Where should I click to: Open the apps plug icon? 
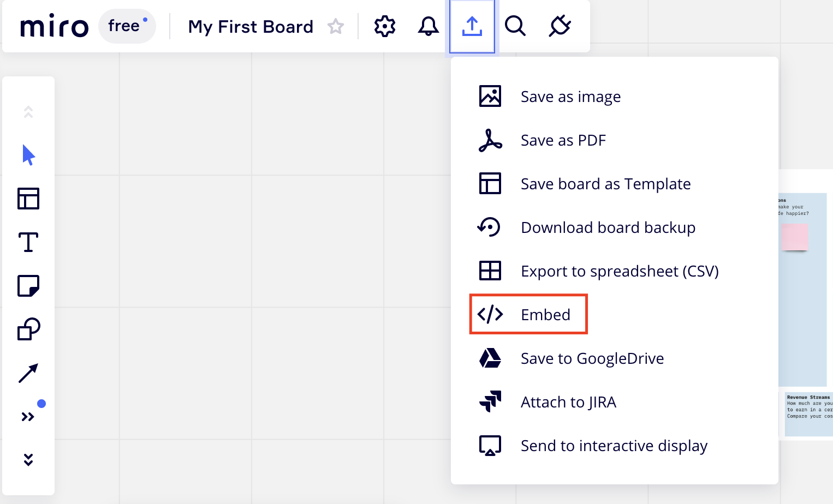coord(560,26)
